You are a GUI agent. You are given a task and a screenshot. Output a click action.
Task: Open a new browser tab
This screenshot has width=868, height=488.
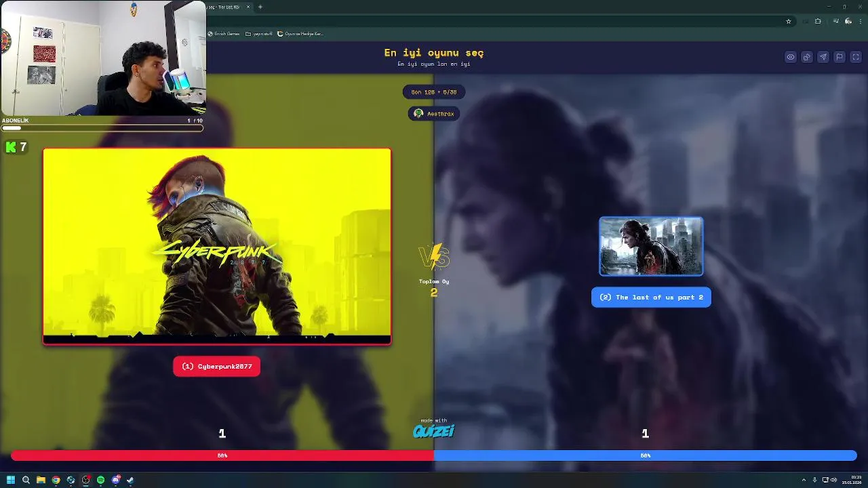[x=260, y=7]
